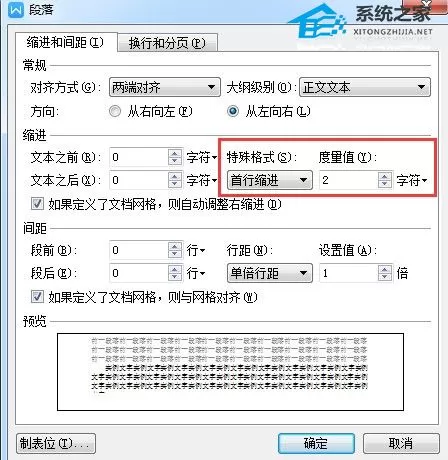Click the 确定 button

[316, 443]
